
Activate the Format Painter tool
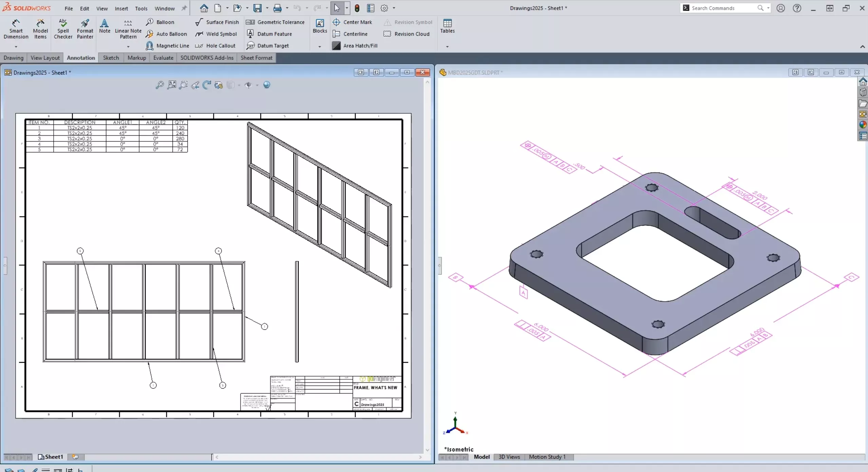point(85,29)
